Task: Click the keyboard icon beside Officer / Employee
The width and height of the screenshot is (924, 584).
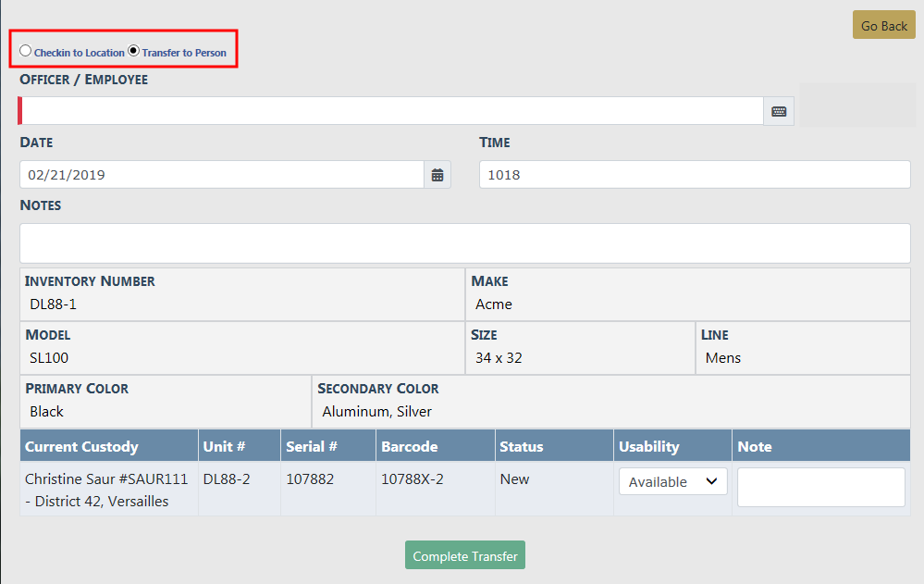Action: pos(779,111)
